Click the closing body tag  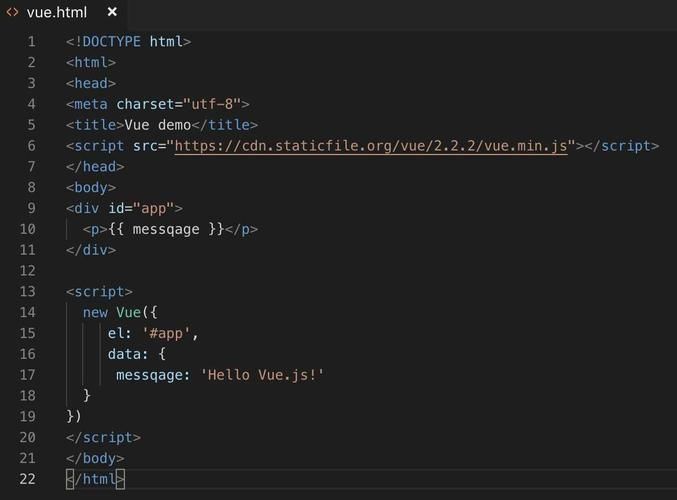click(x=95, y=458)
